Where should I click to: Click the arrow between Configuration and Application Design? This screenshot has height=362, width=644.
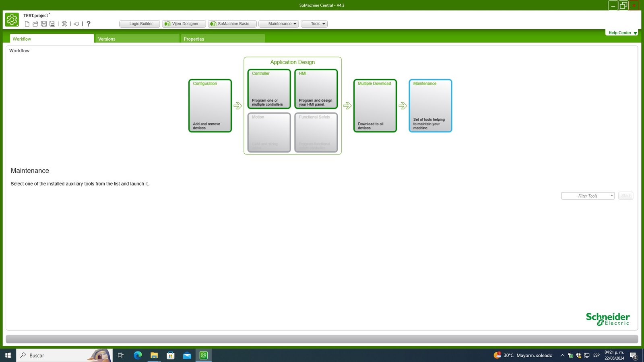pyautogui.click(x=238, y=106)
